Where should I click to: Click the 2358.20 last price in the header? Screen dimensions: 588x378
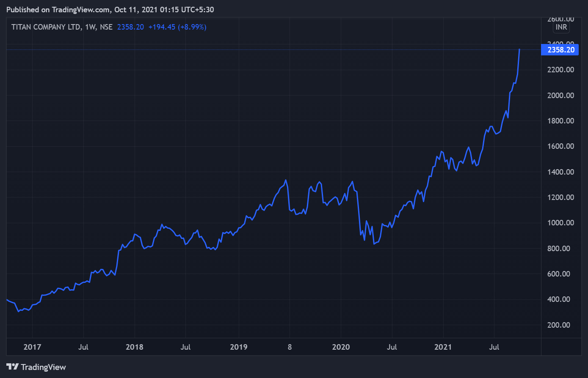click(130, 27)
